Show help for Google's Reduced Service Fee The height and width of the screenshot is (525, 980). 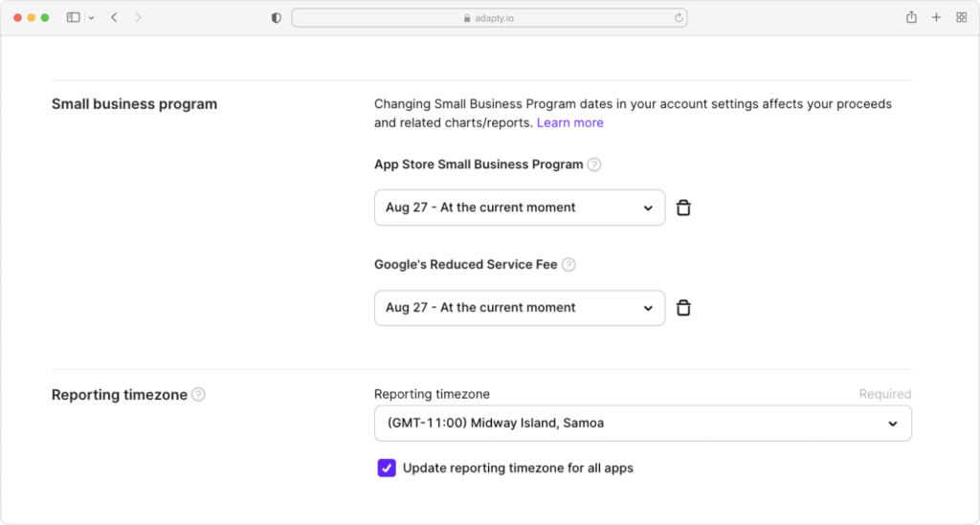(x=568, y=265)
